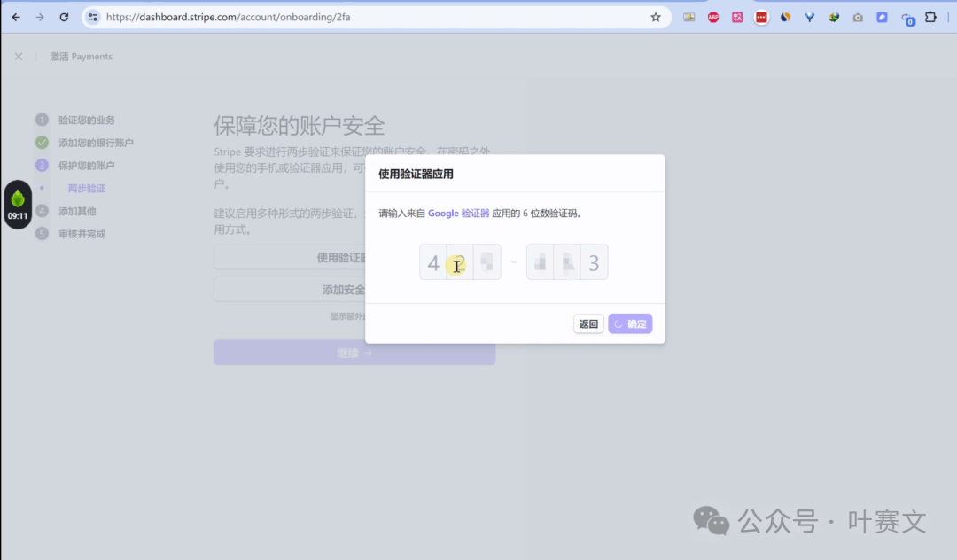This screenshot has width=957, height=560.
Task: Click the last verification code digit box
Action: coord(594,262)
